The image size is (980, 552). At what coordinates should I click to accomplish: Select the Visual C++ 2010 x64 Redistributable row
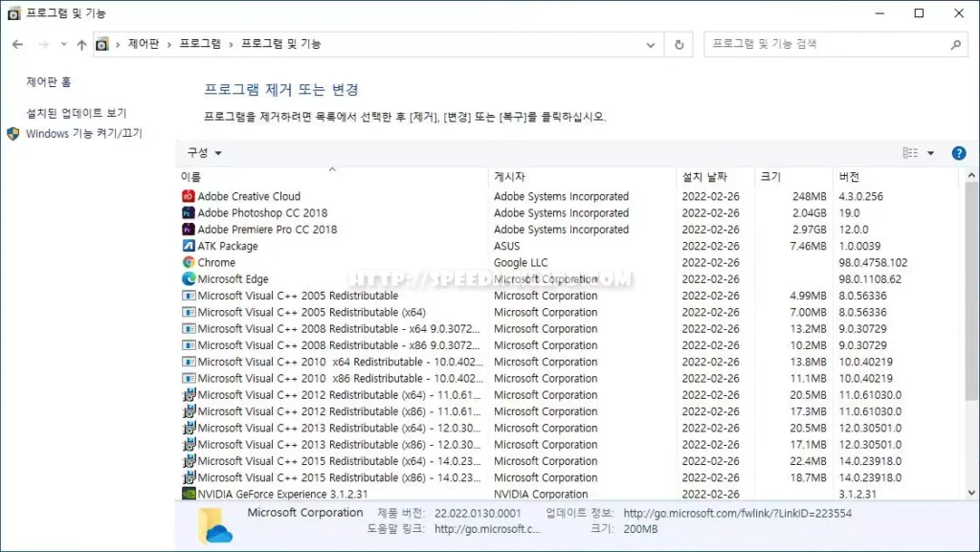(568, 362)
